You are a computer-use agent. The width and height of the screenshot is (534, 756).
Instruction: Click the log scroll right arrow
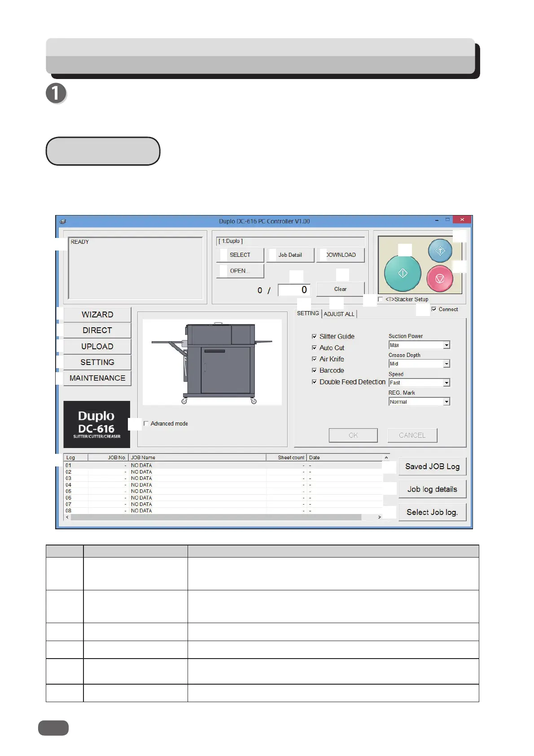click(380, 517)
